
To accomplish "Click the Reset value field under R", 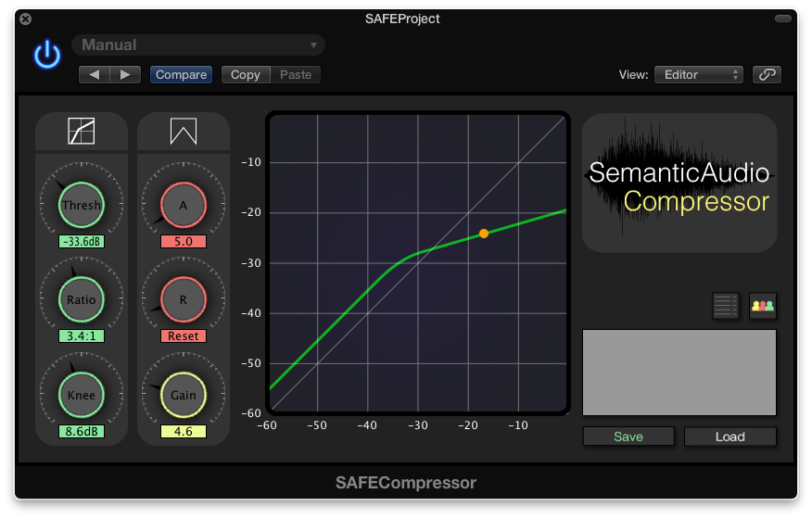I will [x=184, y=335].
